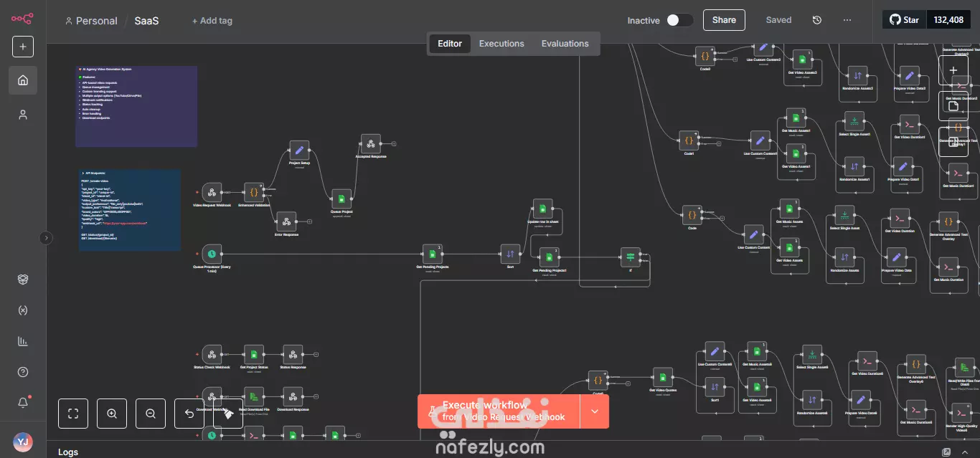Image resolution: width=980 pixels, height=458 pixels.
Task: Open the notifications bell icon
Action: point(23,403)
